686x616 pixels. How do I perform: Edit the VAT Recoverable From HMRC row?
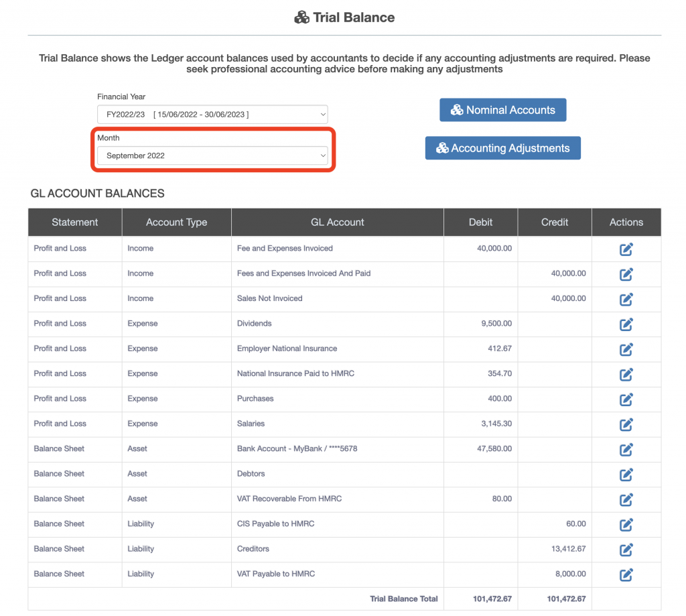click(626, 499)
